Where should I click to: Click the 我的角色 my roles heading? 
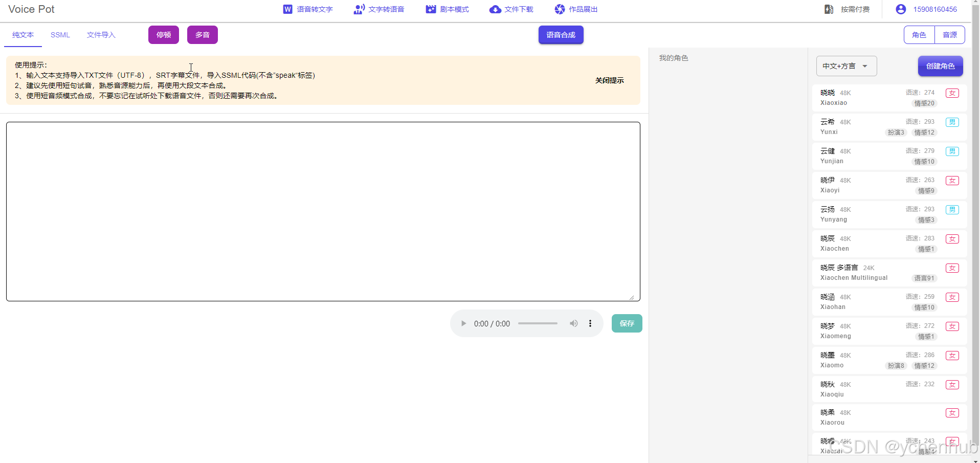coord(674,58)
